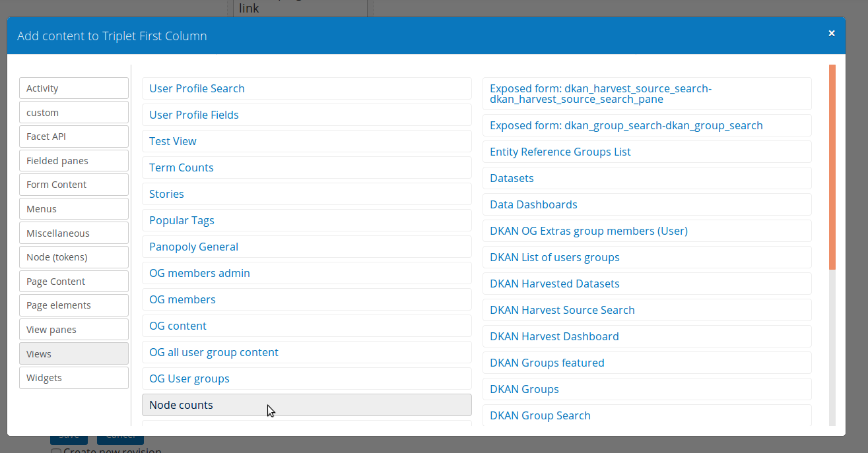Add DKAN OG Extras group members (User)
The width and height of the screenshot is (868, 453).
[647, 231]
